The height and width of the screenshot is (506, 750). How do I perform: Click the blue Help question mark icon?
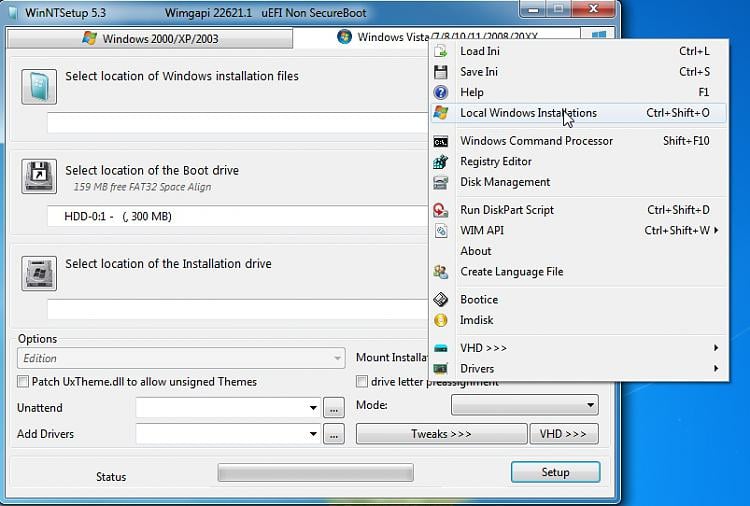tap(441, 92)
